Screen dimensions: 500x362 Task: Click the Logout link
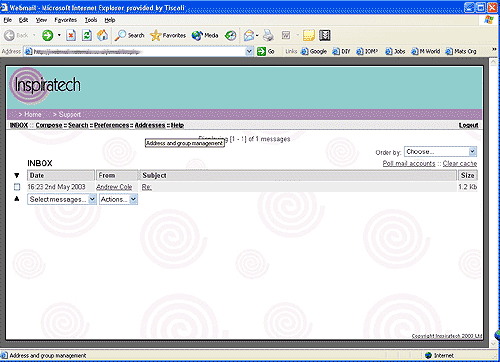(468, 125)
